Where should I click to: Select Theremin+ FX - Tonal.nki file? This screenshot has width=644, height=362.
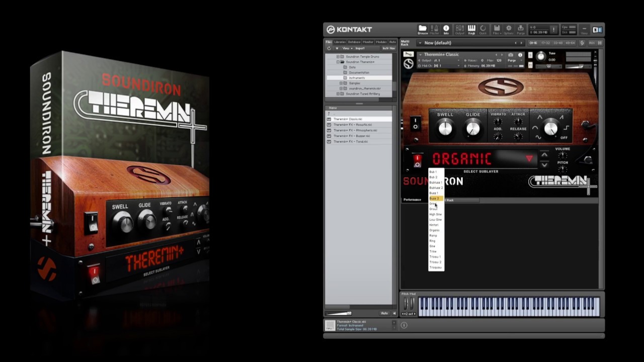tap(359, 141)
